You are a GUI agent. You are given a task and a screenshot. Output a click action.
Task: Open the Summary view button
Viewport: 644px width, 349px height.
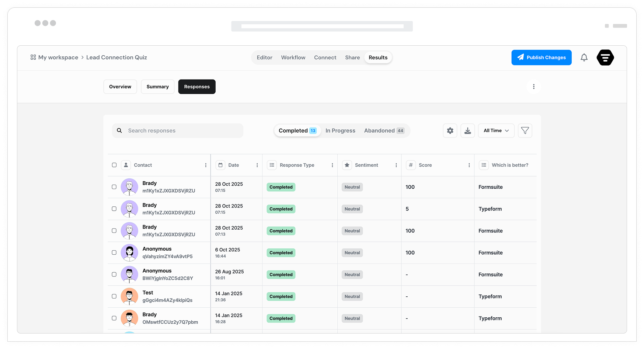click(x=157, y=87)
